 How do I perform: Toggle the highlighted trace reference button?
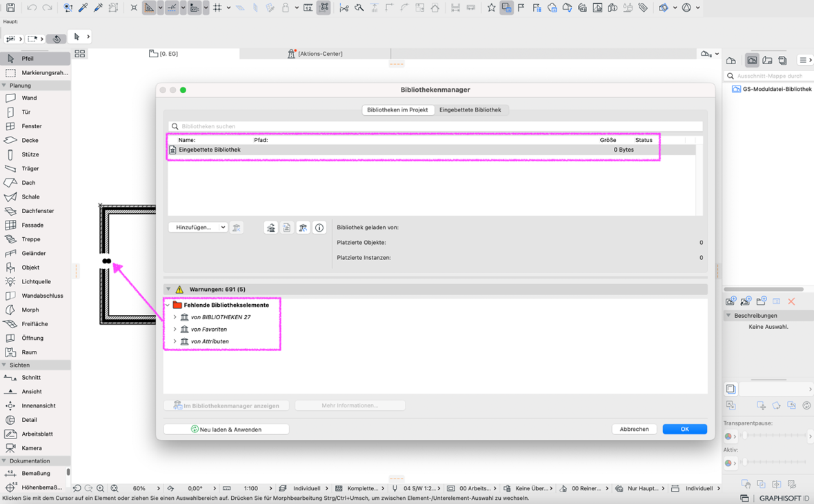point(506,8)
